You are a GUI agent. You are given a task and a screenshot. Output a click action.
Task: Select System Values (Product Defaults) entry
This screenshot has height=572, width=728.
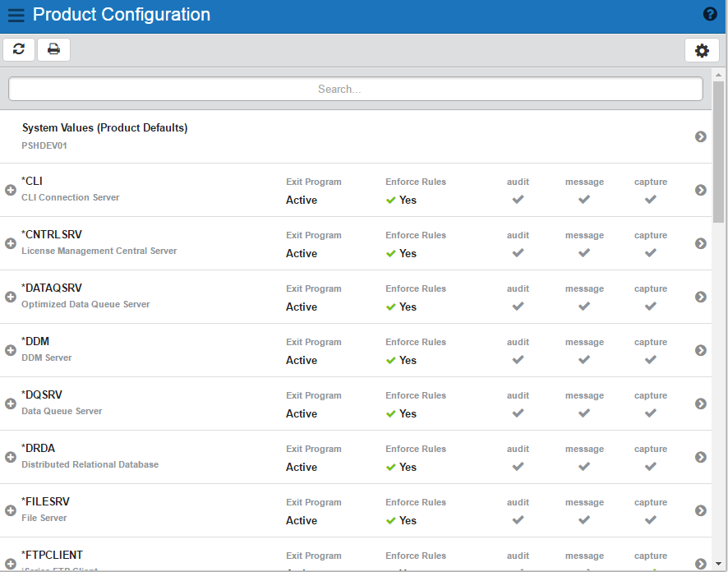pos(104,128)
